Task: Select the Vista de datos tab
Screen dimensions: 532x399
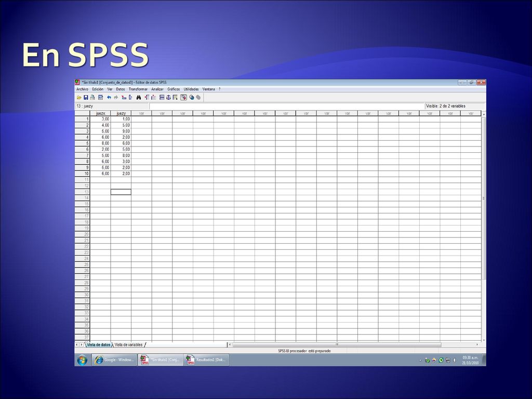Action: [x=98, y=345]
